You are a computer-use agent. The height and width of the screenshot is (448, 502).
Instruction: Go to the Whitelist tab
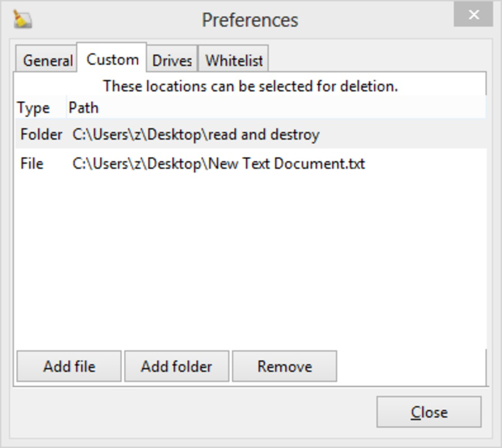233,60
